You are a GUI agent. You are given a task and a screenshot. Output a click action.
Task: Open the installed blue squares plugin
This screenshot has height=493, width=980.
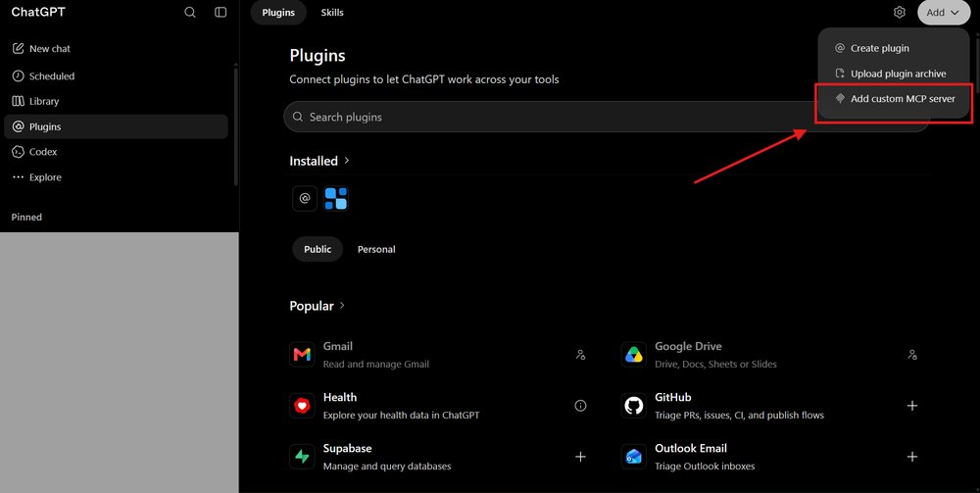point(335,199)
